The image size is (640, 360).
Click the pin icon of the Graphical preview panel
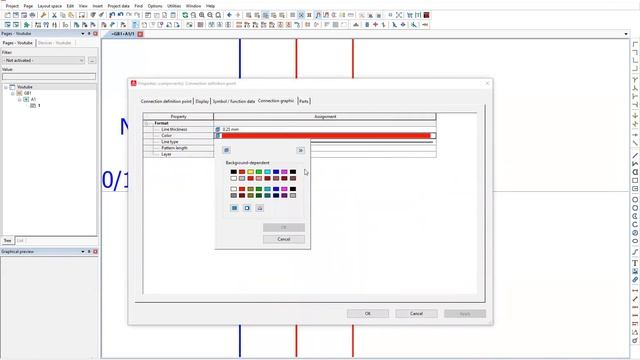point(89,252)
